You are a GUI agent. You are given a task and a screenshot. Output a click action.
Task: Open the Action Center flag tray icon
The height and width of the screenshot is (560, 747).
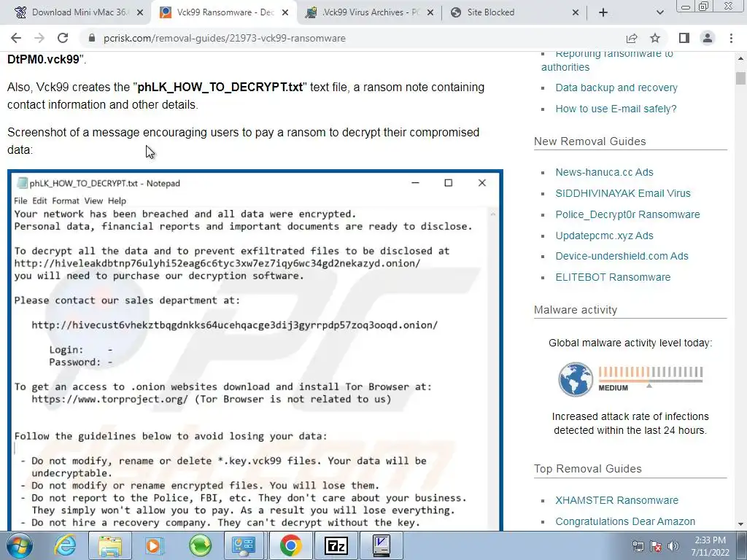click(656, 546)
